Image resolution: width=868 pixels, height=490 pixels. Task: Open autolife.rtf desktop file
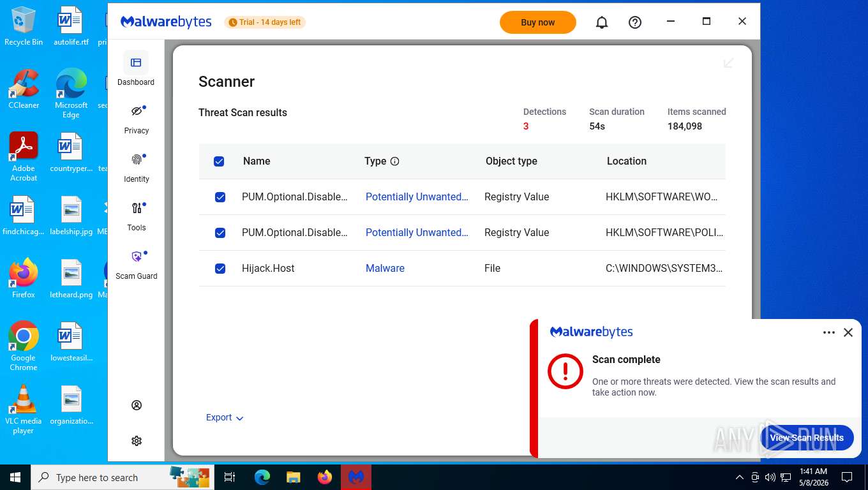click(x=71, y=26)
